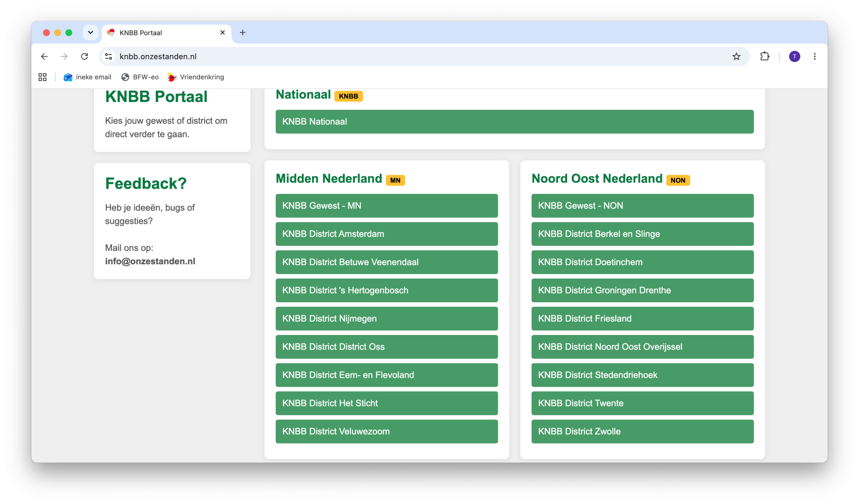Select KNBB Gewest - NON
859x504 pixels.
tap(642, 206)
